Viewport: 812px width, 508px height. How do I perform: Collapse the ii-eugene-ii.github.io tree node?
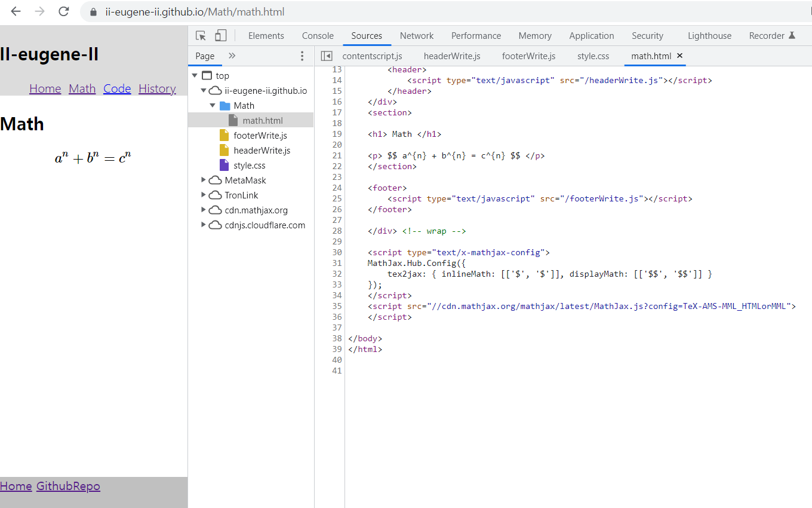(x=204, y=91)
